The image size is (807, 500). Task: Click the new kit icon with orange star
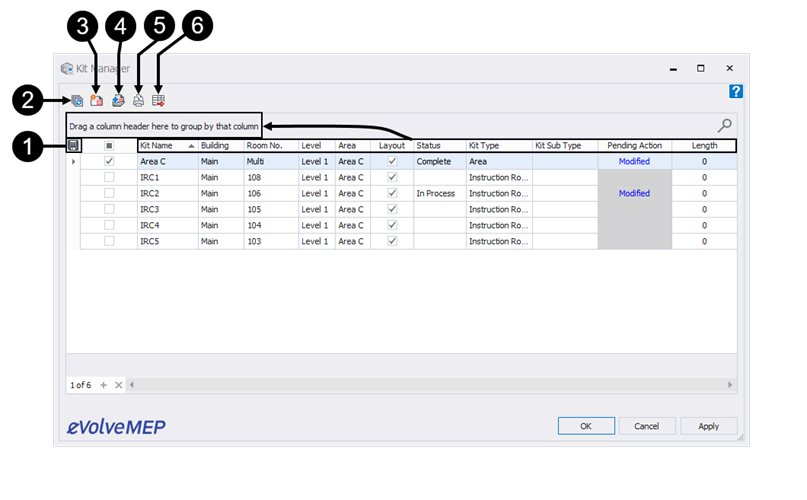pos(96,100)
